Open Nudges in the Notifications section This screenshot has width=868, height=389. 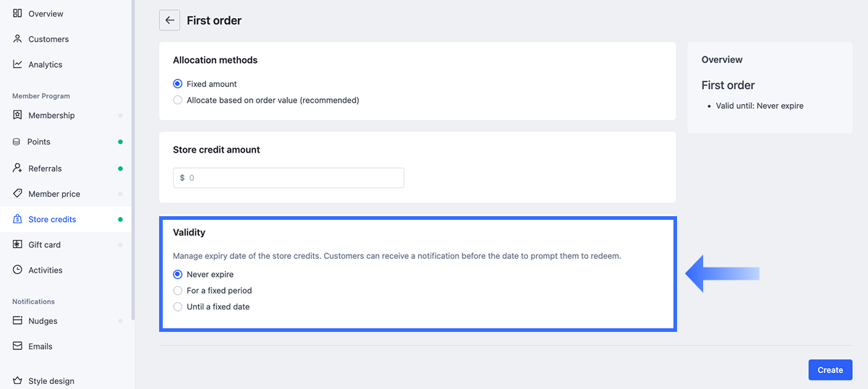[43, 321]
